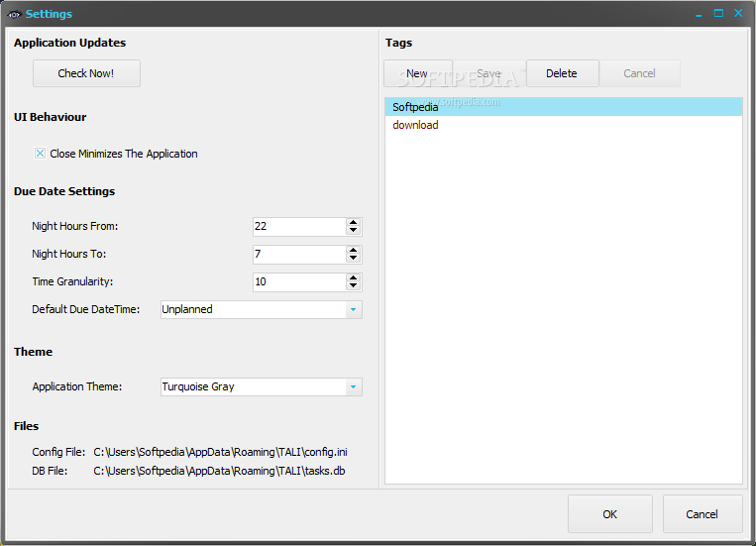Select the Softpedia tag row

pyautogui.click(x=563, y=107)
